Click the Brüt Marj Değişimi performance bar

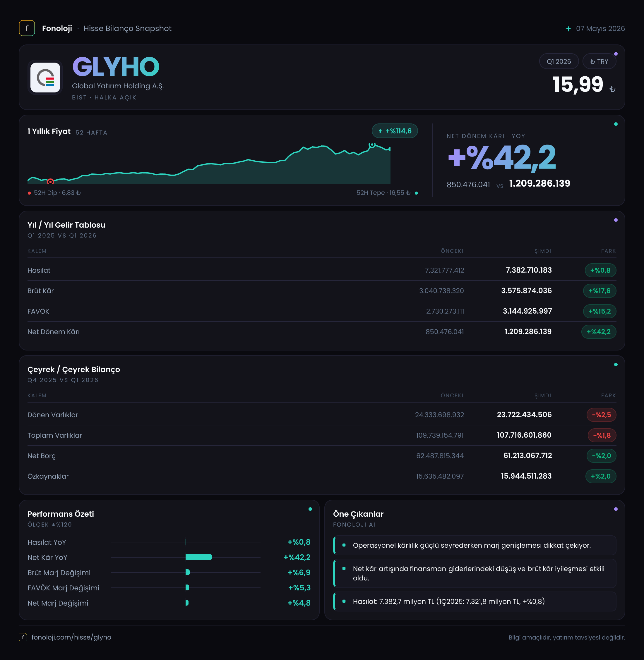pos(188,572)
